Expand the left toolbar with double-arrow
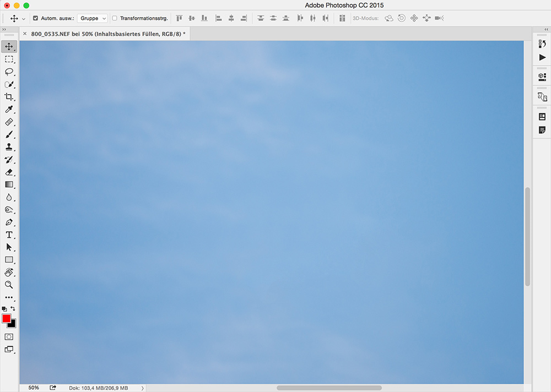Screen dimensions: 551x392 click(x=4, y=30)
